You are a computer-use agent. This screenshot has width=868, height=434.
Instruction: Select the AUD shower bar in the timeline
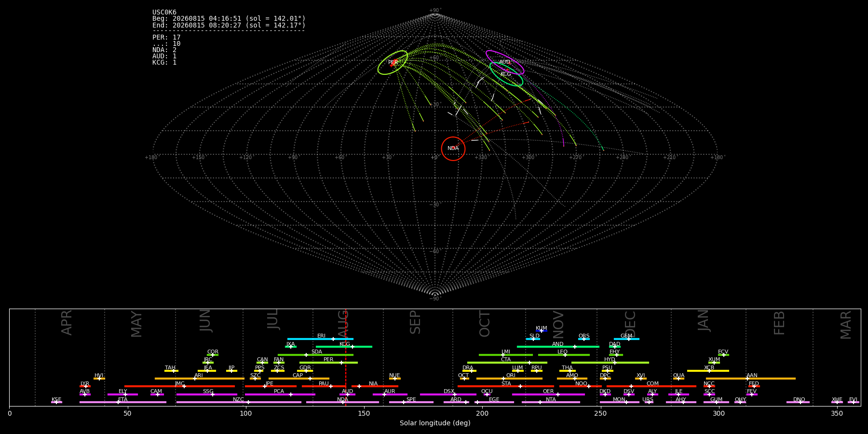(347, 394)
